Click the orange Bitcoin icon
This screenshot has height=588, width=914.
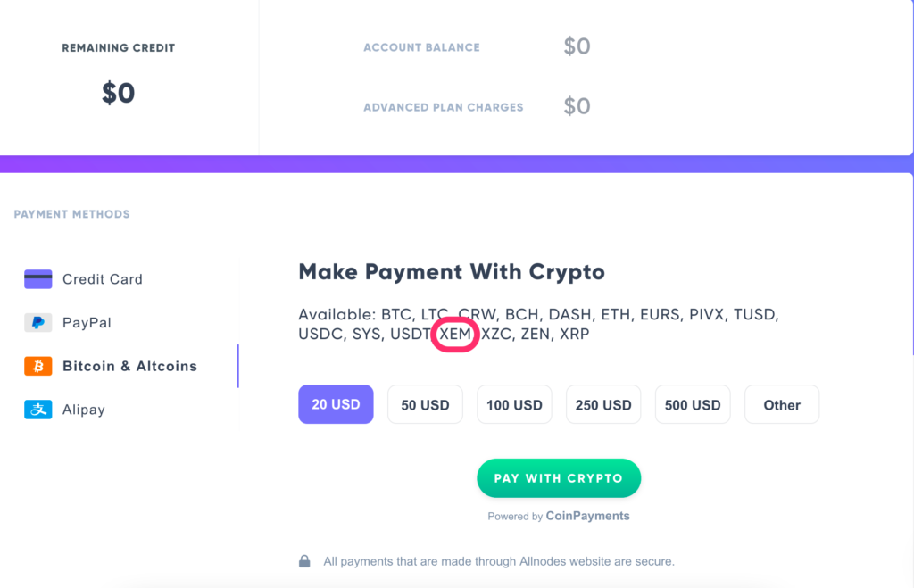click(37, 366)
